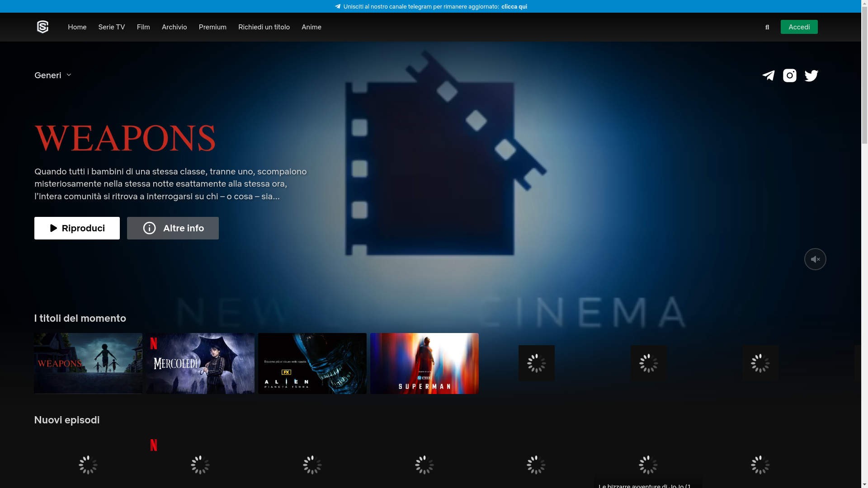Screen dimensions: 868x488
Task: Open the Archivio menu item
Action: click(x=175, y=27)
